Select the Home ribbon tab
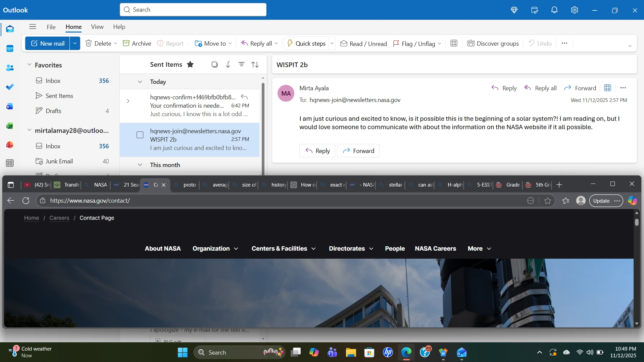Viewport: 644px width, 362px height. [73, 27]
